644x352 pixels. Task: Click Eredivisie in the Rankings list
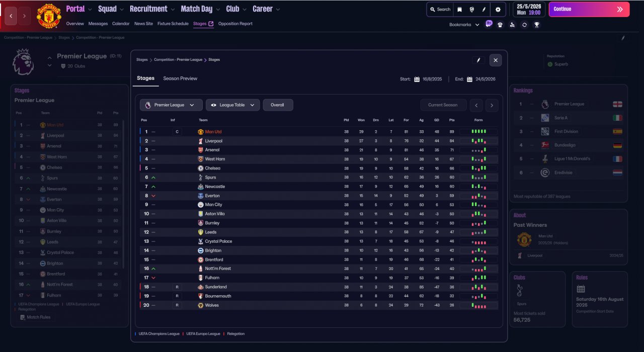pos(563,172)
